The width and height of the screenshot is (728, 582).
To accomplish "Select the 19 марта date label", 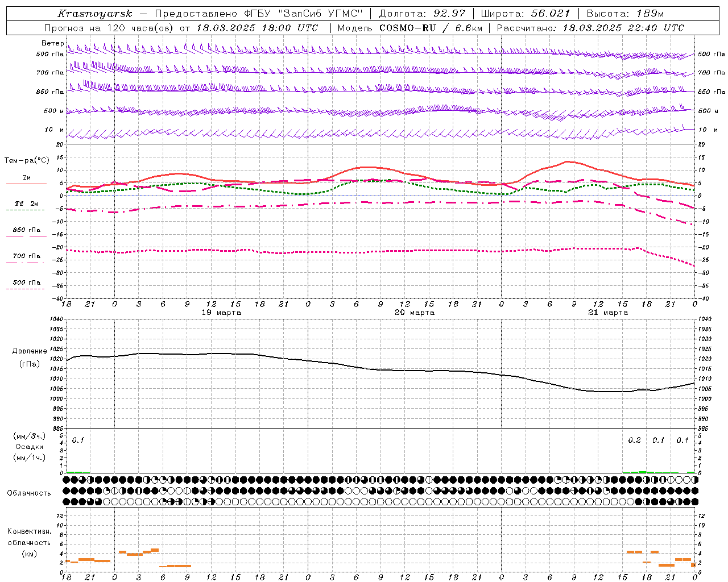I will 221,313.
